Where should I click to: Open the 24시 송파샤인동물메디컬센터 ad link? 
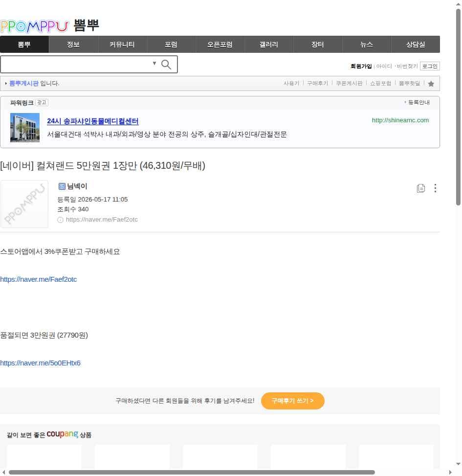pos(93,121)
